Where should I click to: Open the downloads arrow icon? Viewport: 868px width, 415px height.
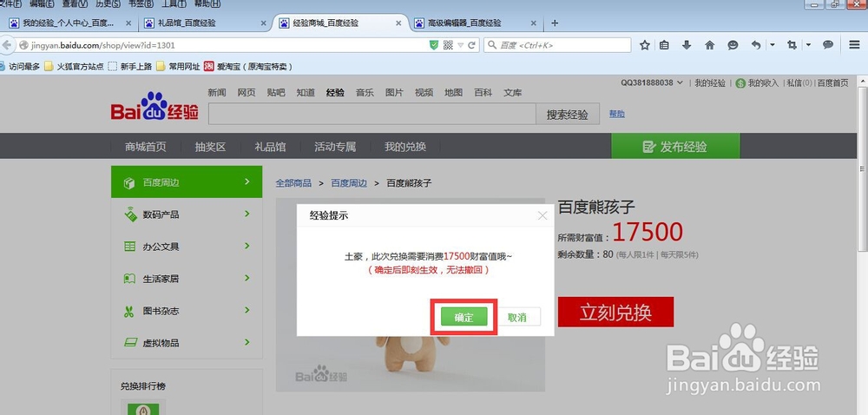[x=687, y=45]
